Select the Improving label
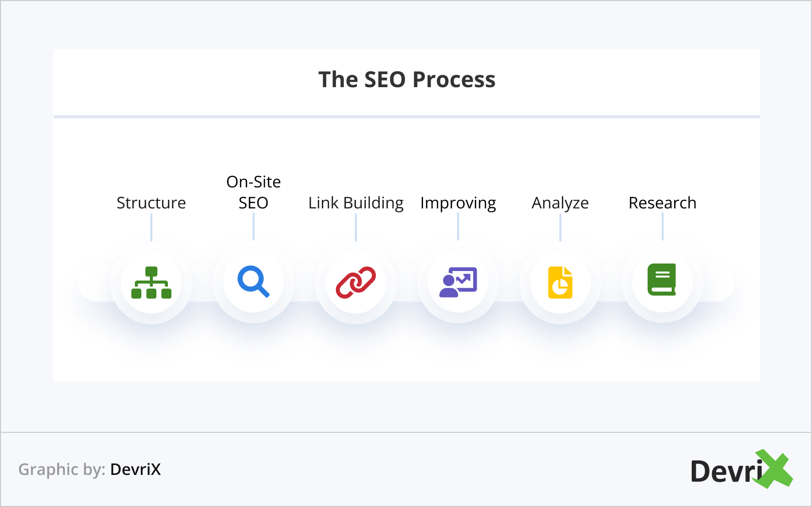Viewport: 812px width, 507px height. click(x=458, y=203)
